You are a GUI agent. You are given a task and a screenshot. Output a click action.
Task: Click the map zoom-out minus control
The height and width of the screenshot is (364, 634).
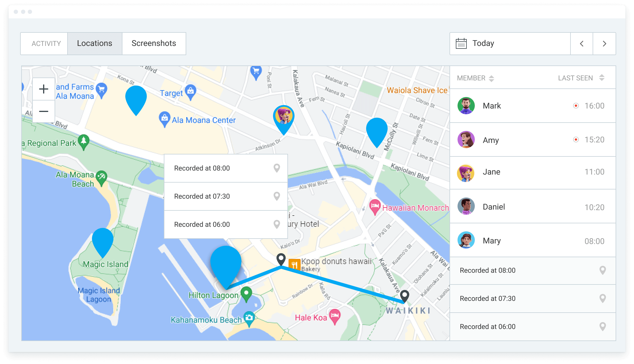coord(44,111)
